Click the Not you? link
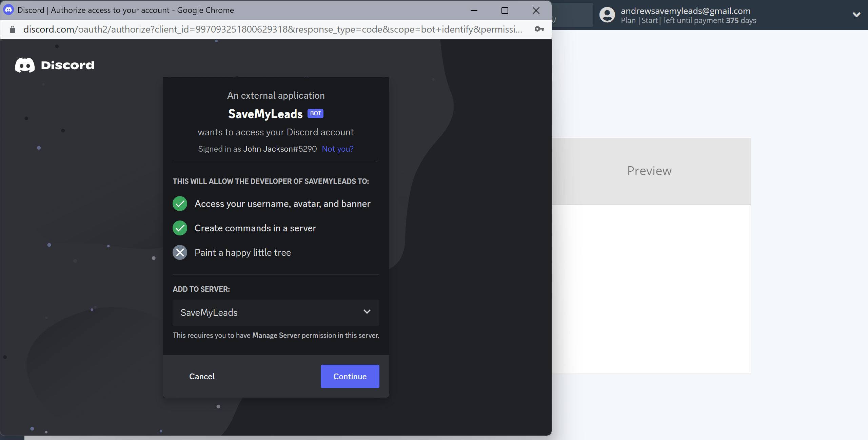Image resolution: width=868 pixels, height=440 pixels. (x=338, y=148)
